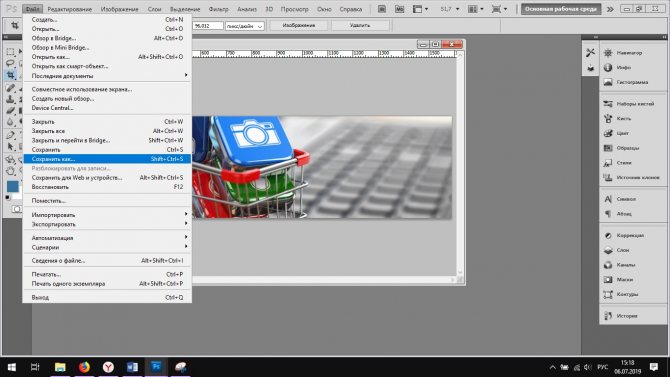This screenshot has width=670, height=377.
Task: Open the Navigator panel icon
Action: click(608, 53)
